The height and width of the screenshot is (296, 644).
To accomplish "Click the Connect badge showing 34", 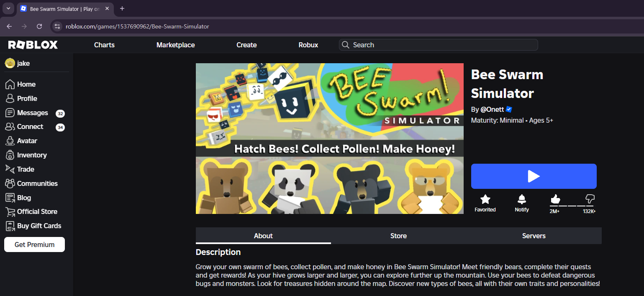I will point(60,127).
